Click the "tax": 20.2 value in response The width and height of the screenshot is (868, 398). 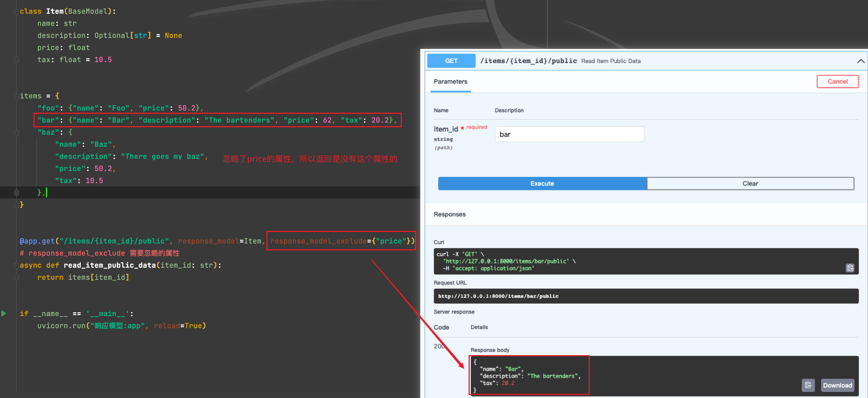coord(497,383)
